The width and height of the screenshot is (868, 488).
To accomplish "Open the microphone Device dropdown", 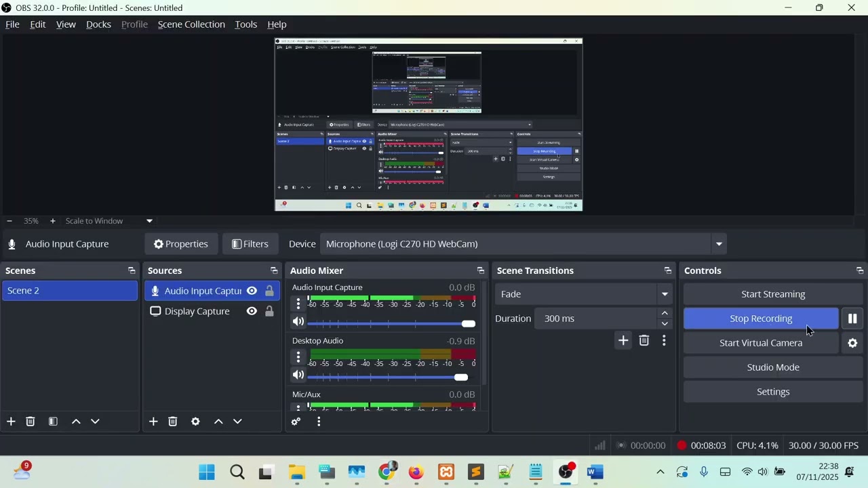I will pos(524,244).
